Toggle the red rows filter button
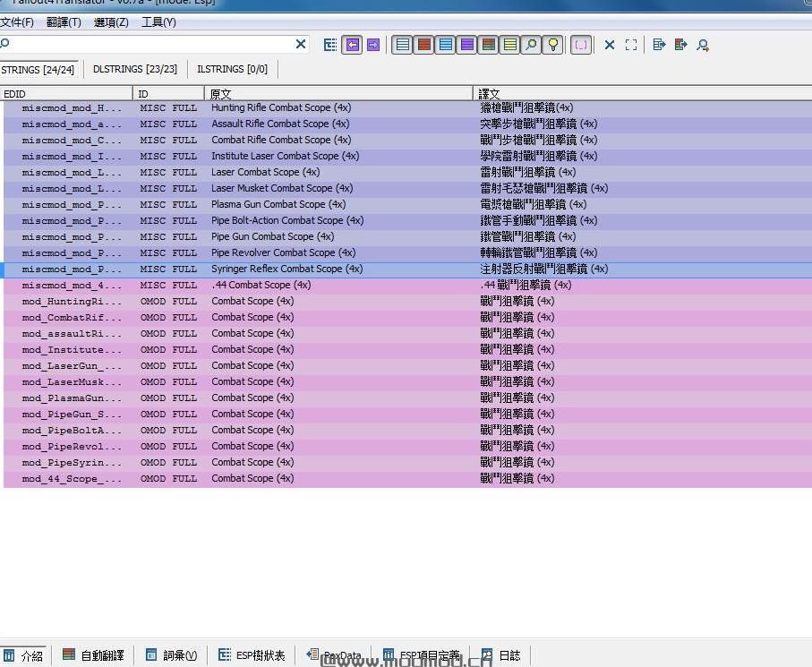 point(424,45)
